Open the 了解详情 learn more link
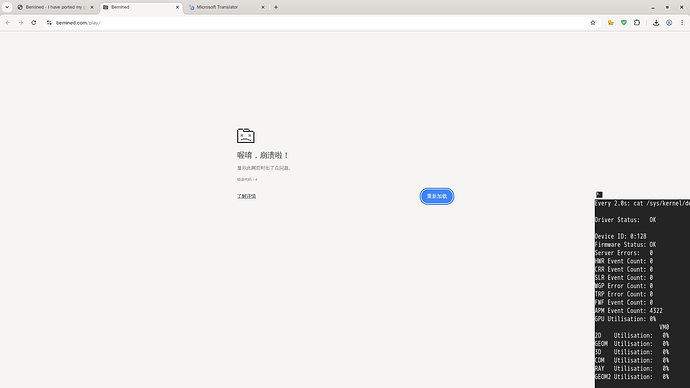The width and height of the screenshot is (690, 388). [x=246, y=196]
